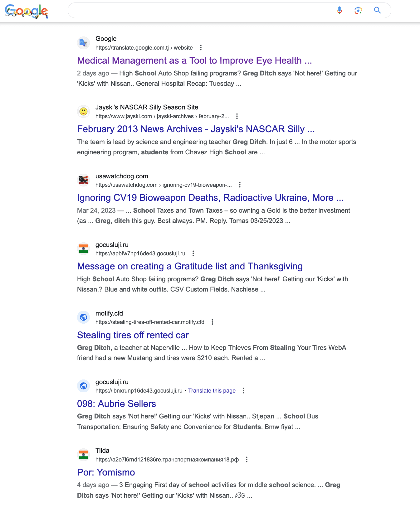Open February 2013 News Archives result
420x507 pixels.
click(196, 129)
